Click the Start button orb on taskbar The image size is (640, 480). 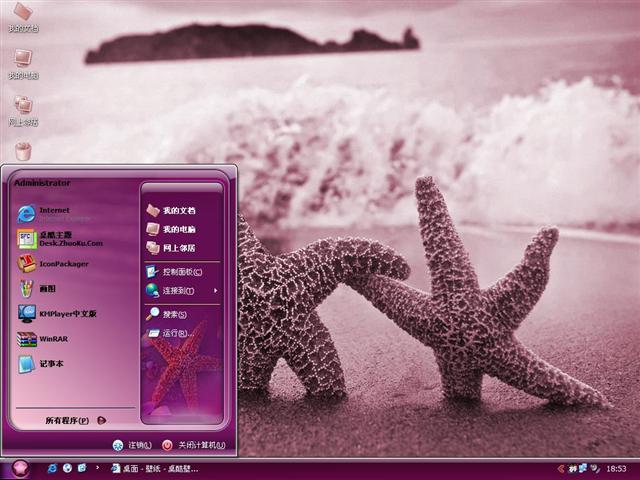pyautogui.click(x=20, y=468)
